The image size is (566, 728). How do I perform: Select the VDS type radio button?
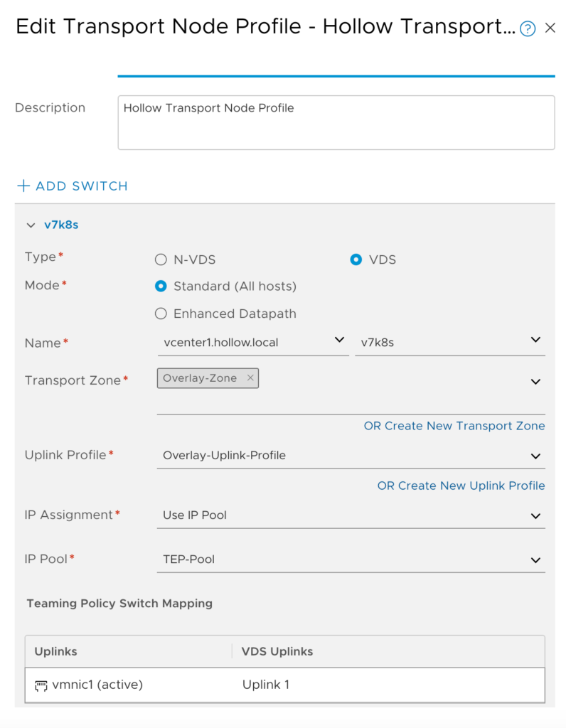pyautogui.click(x=356, y=259)
